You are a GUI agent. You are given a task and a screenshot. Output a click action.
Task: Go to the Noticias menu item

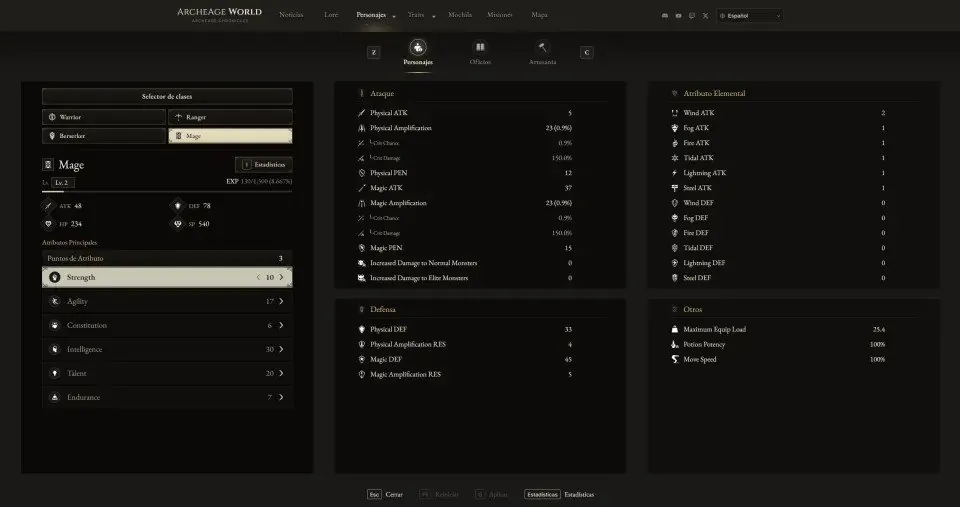tap(291, 15)
